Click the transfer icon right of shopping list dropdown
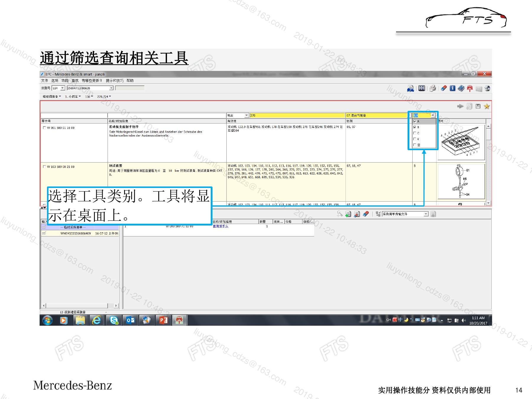The image size is (532, 399). tap(433, 214)
